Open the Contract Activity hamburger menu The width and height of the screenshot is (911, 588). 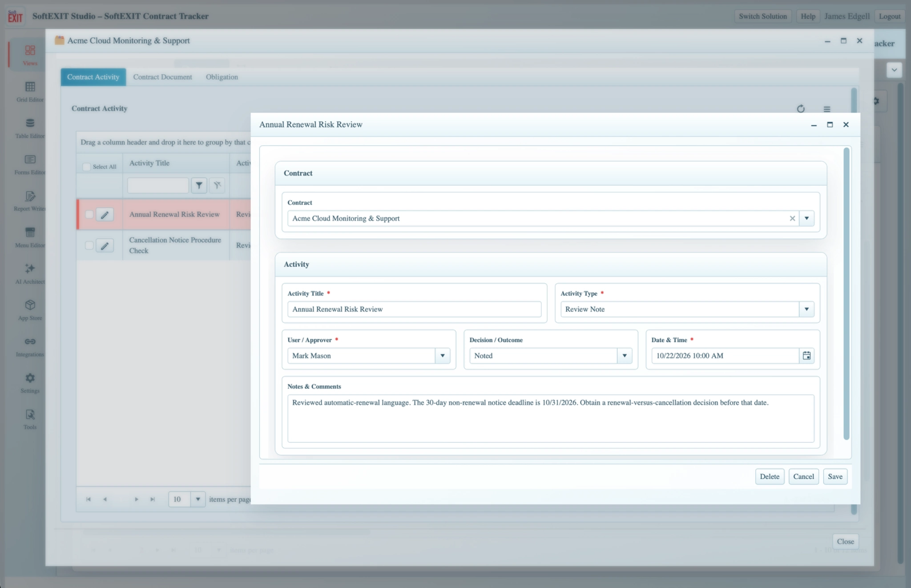(x=827, y=109)
